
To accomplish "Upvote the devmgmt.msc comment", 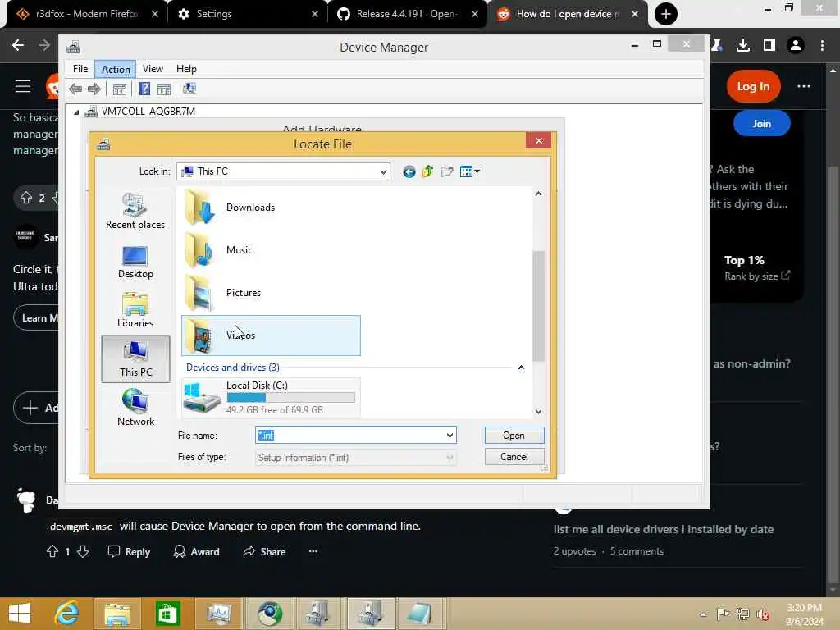I will click(x=52, y=551).
